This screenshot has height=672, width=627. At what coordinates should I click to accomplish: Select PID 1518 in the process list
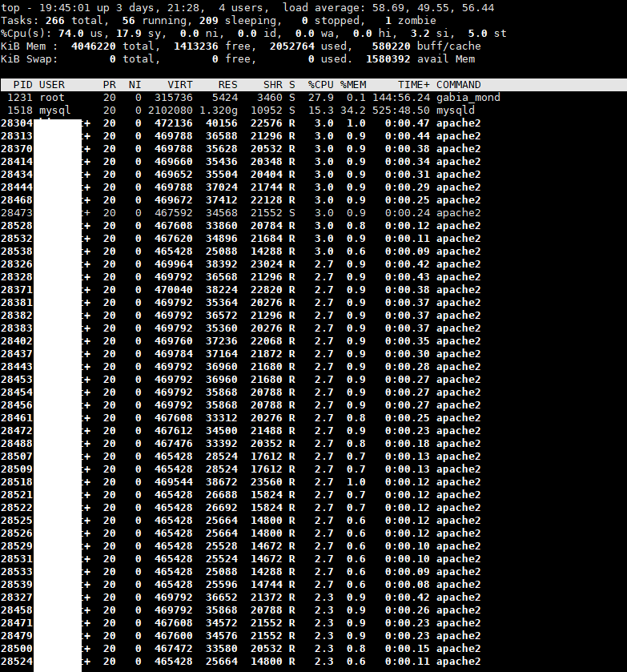[20, 111]
